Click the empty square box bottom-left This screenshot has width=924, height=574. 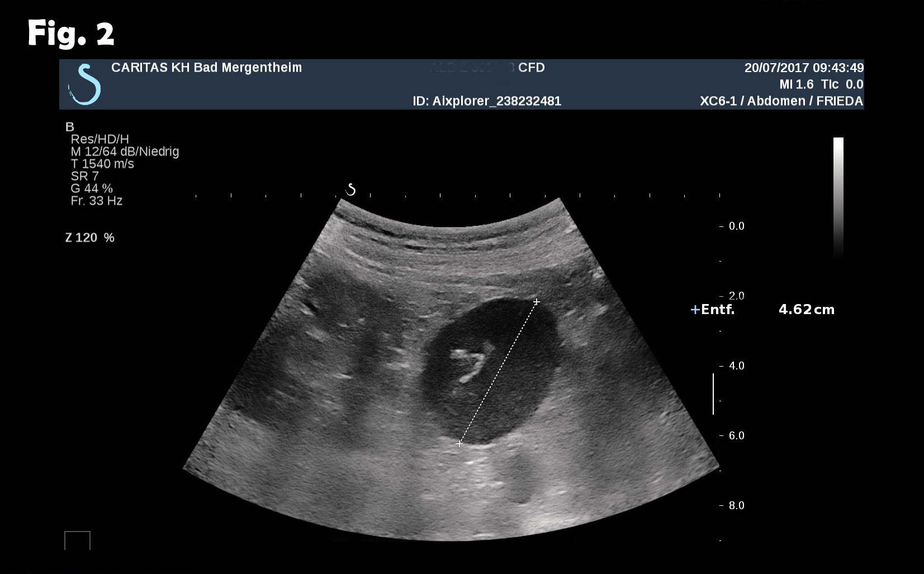click(77, 541)
